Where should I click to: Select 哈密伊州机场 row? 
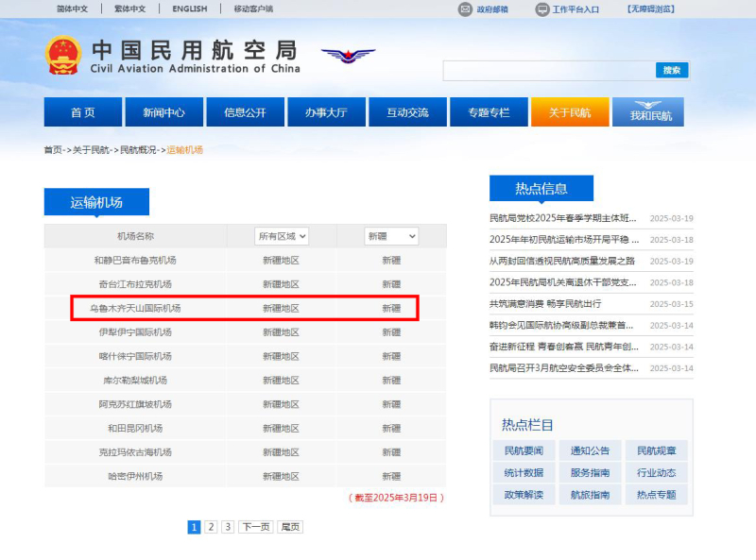[x=245, y=476]
